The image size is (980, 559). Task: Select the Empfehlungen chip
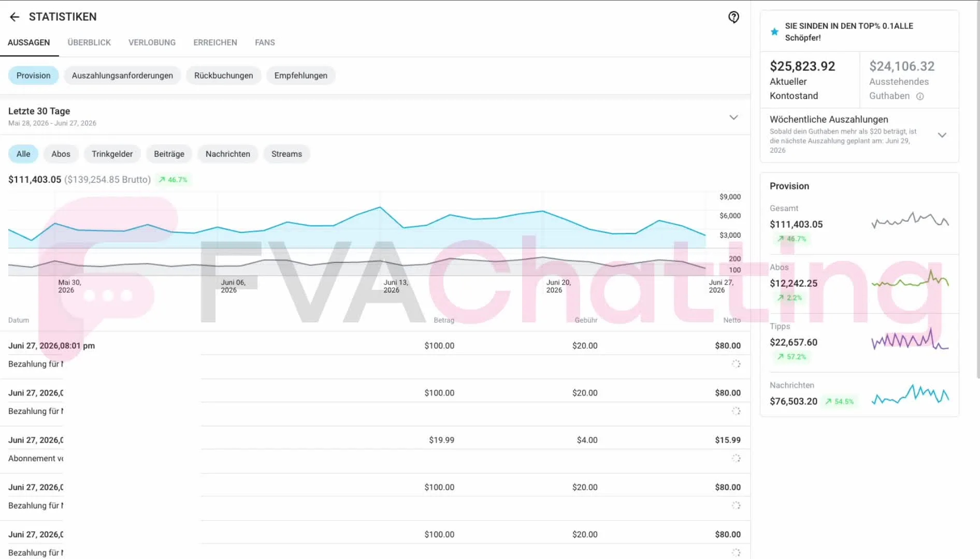(x=301, y=76)
